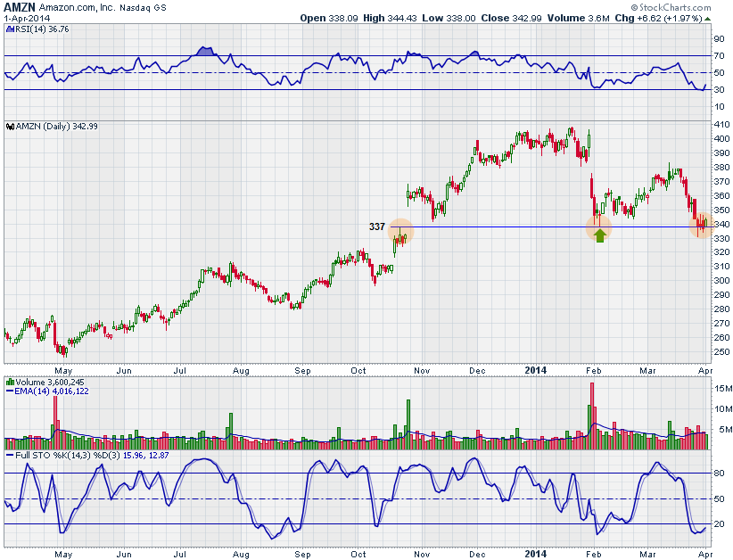Click the RSI(14) legend icon
This screenshot has width=733, height=560.
click(x=9, y=29)
